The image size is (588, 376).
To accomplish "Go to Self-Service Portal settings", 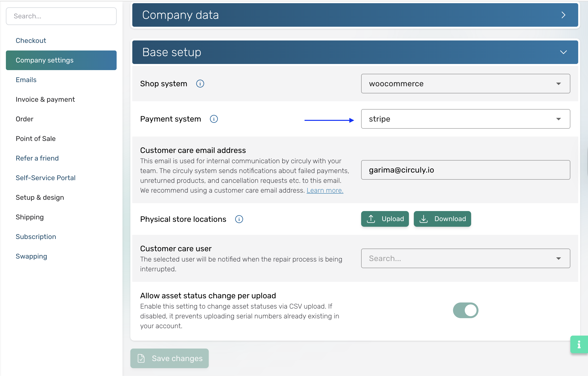I will pyautogui.click(x=45, y=178).
